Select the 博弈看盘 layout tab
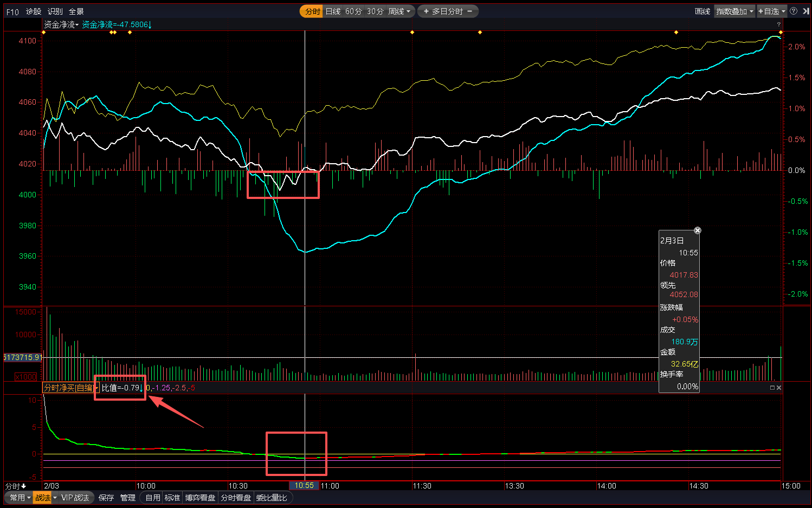812x508 pixels. 200,498
